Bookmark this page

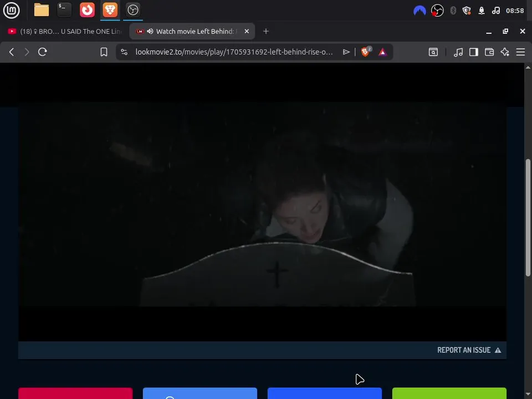point(104,52)
